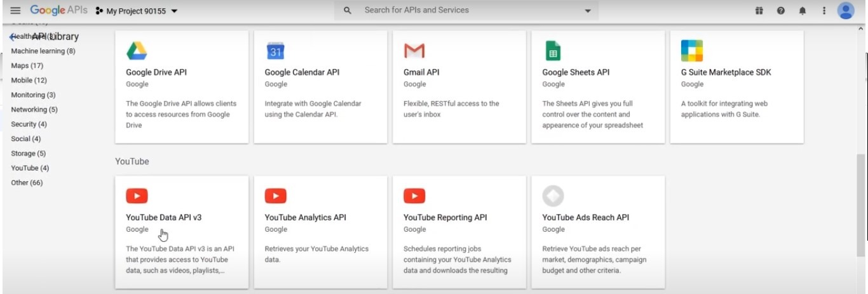
Task: Click the Gmail envelope icon
Action: [x=414, y=50]
